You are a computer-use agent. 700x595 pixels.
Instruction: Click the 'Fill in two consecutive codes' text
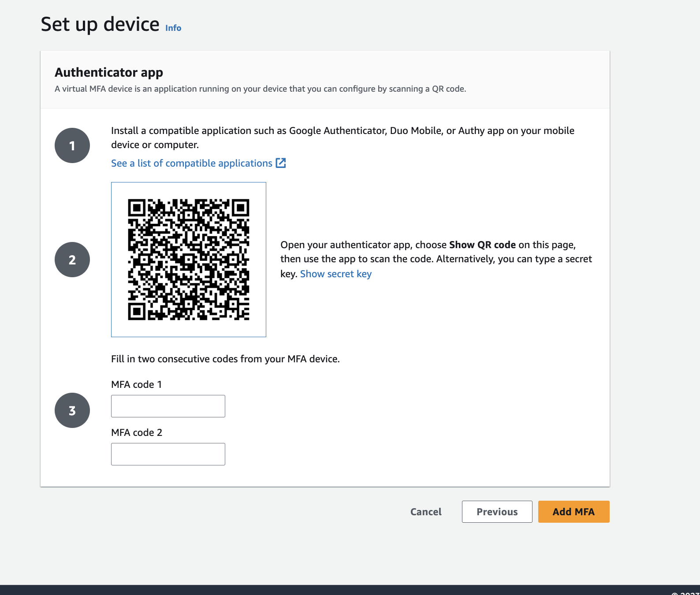pyautogui.click(x=225, y=359)
